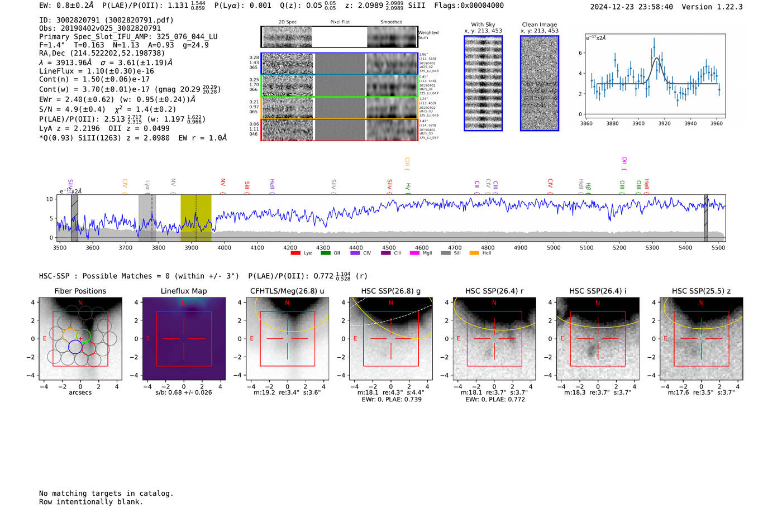Click the green OII legend swatch
This screenshot has width=782, height=532.
point(326,253)
